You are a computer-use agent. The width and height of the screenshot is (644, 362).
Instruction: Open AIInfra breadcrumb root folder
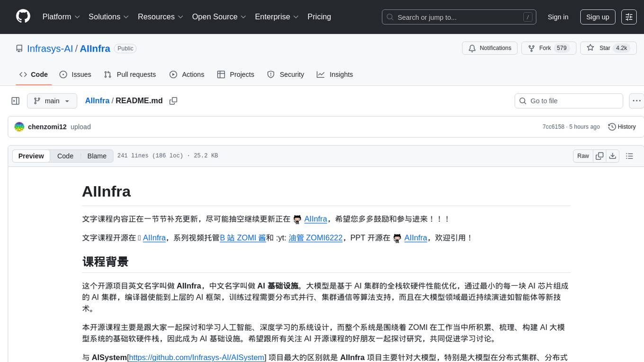97,100
